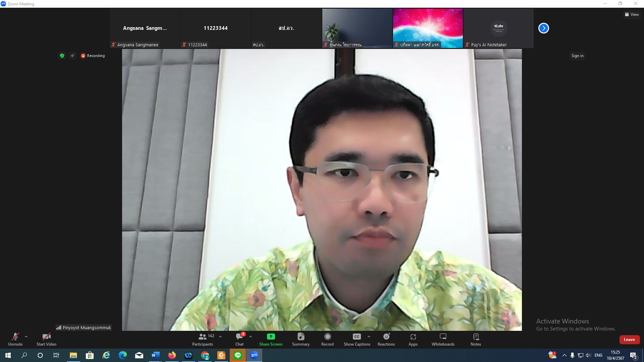Open the Chat panel

pyautogui.click(x=239, y=339)
